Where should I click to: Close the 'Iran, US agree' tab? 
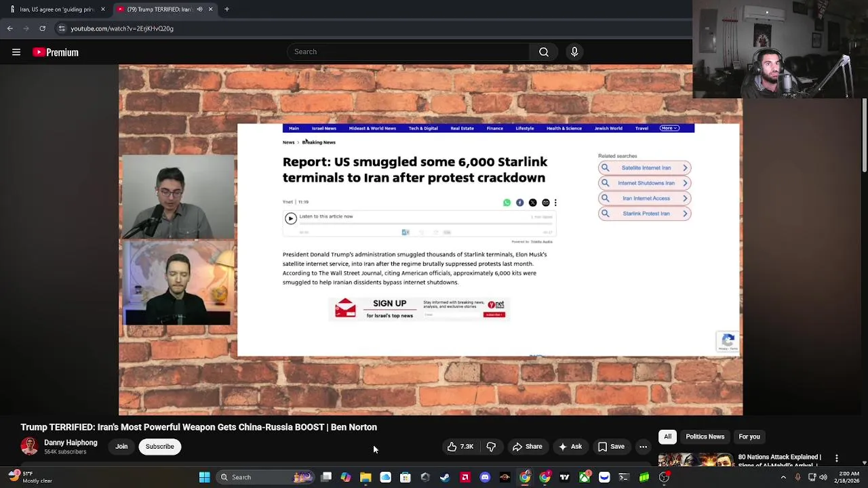point(103,9)
